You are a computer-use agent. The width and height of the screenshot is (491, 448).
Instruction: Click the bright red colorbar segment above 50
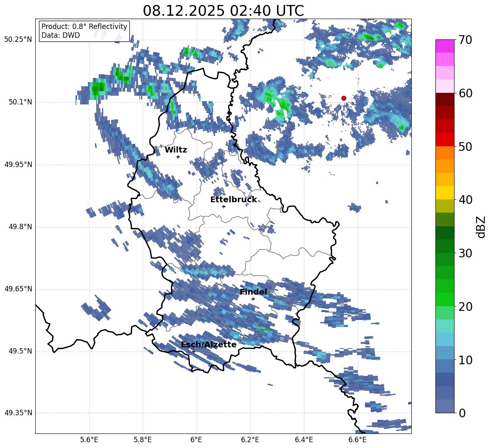(x=445, y=140)
